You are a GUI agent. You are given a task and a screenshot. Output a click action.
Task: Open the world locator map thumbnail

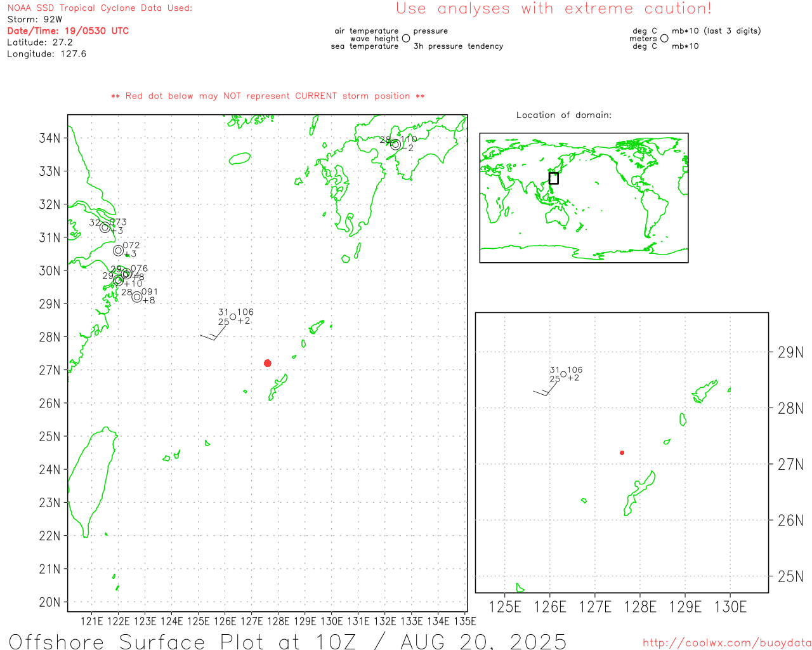point(584,197)
